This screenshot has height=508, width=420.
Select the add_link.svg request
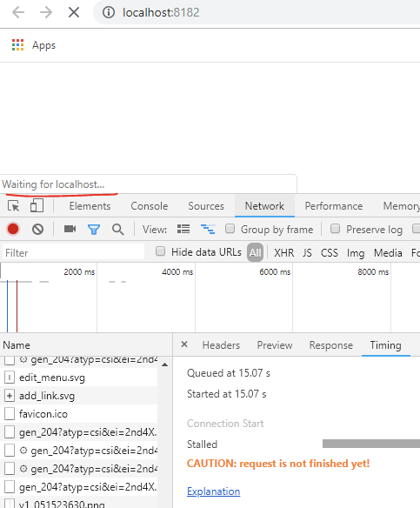coord(78,396)
